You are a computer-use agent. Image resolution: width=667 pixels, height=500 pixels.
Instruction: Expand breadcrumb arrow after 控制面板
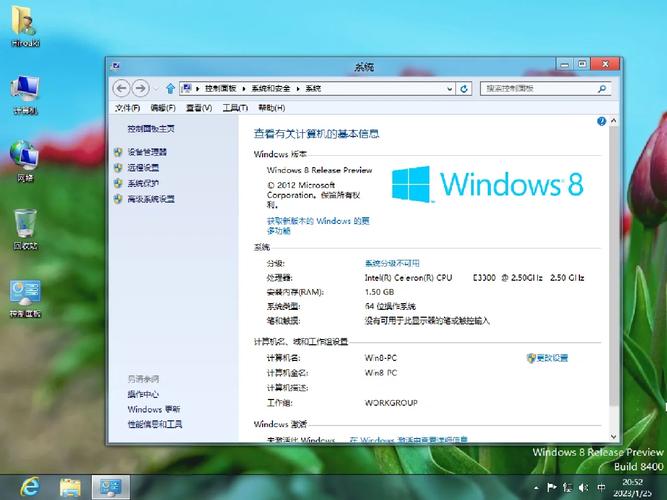pyautogui.click(x=244, y=89)
